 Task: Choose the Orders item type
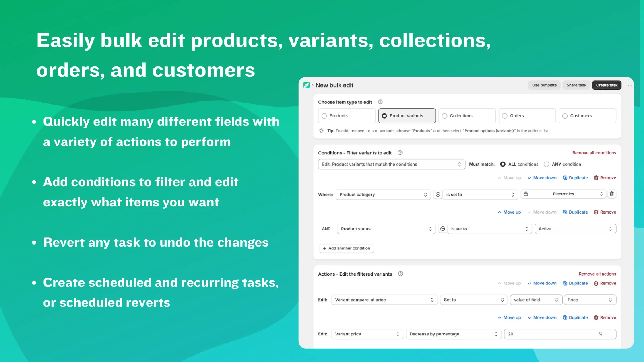527,116
